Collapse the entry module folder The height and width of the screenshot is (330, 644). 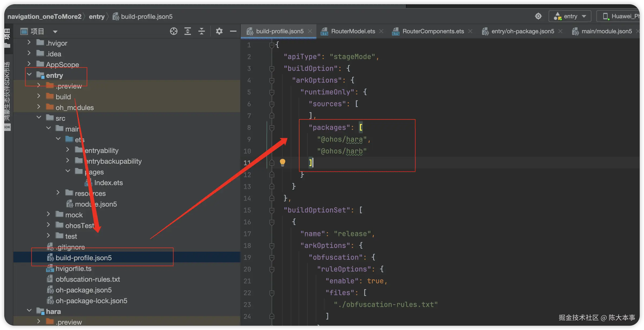coord(29,74)
